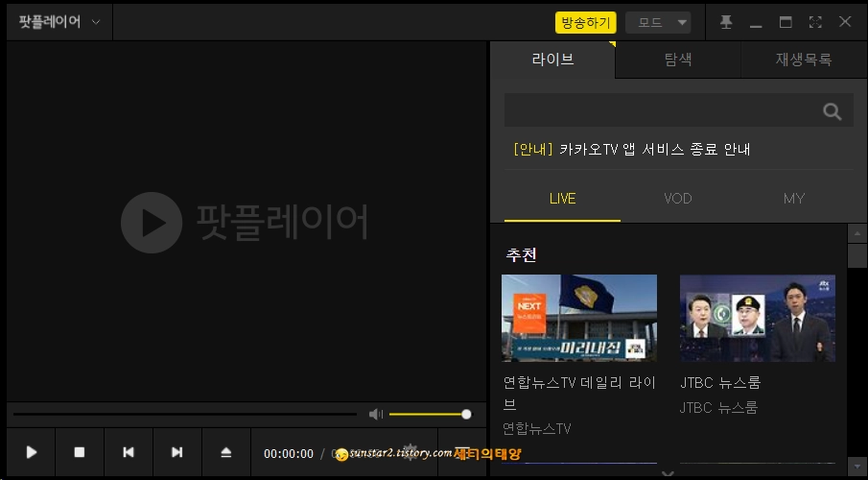Click the large center play logo
The height and width of the screenshot is (480, 868).
(152, 223)
